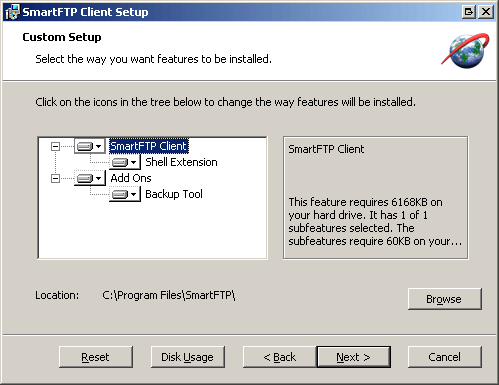
Task: Select the Add Ons tree item
Action: pos(131,178)
